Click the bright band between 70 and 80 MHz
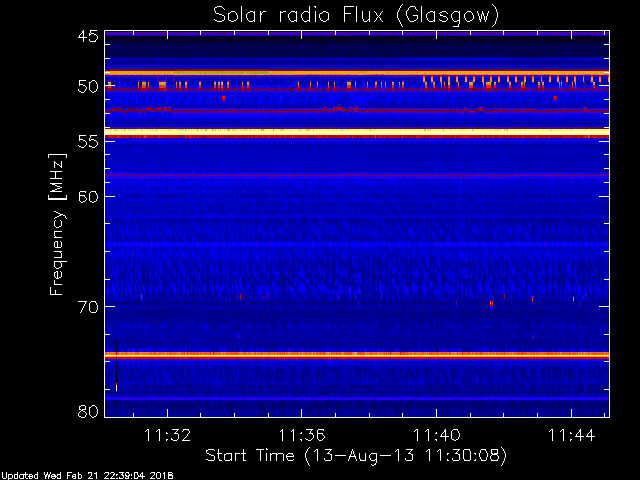640x480 pixels. click(x=357, y=355)
